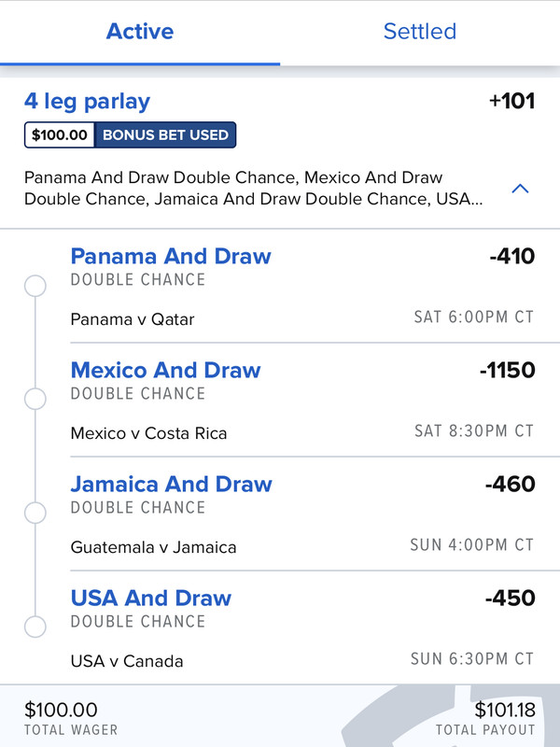Tap the $101.18 total payout amount
This screenshot has height=747, width=560.
tap(505, 710)
